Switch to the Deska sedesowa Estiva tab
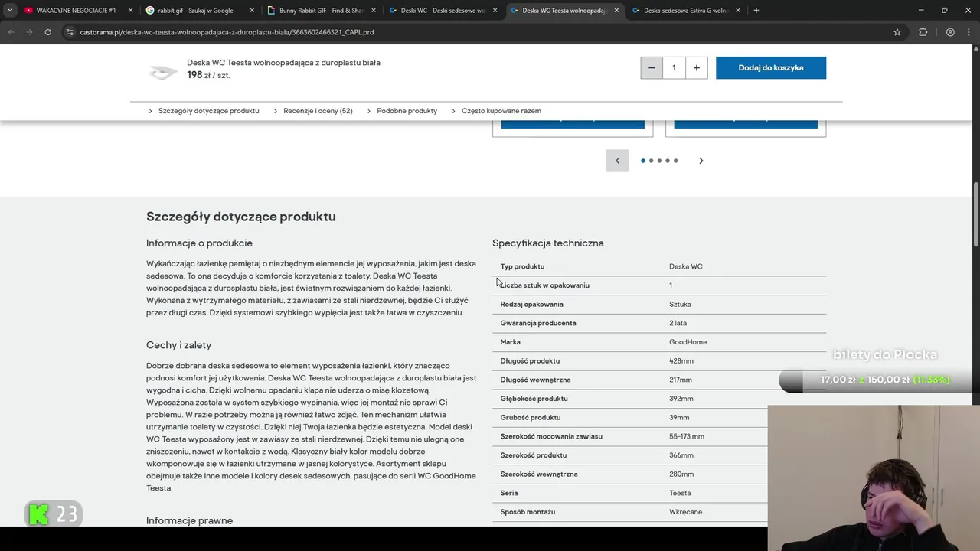980x551 pixels. [684, 11]
